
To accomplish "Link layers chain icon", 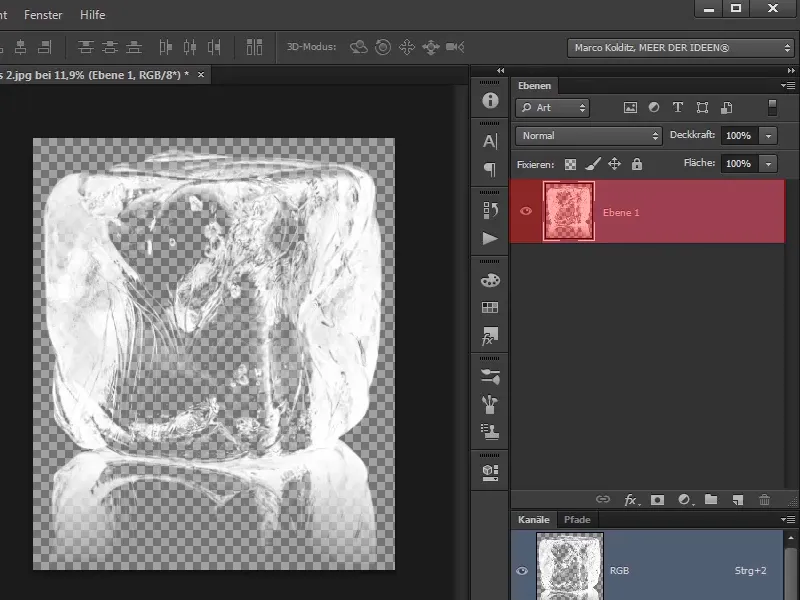I will click(603, 499).
